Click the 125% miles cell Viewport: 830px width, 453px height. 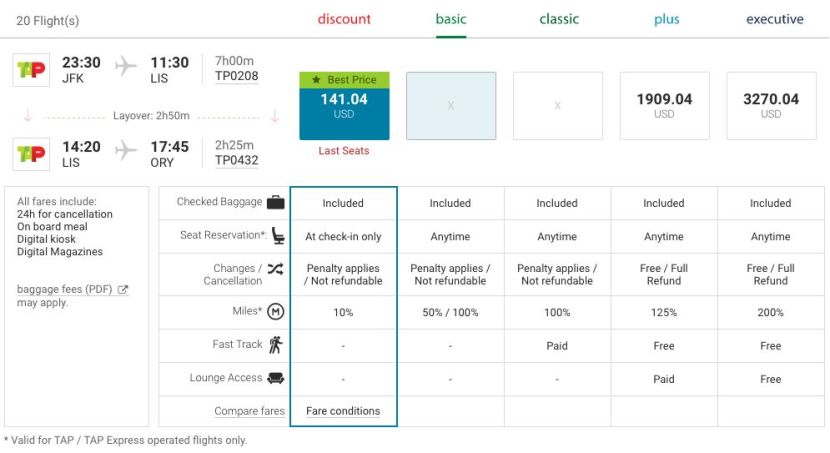pos(664,312)
